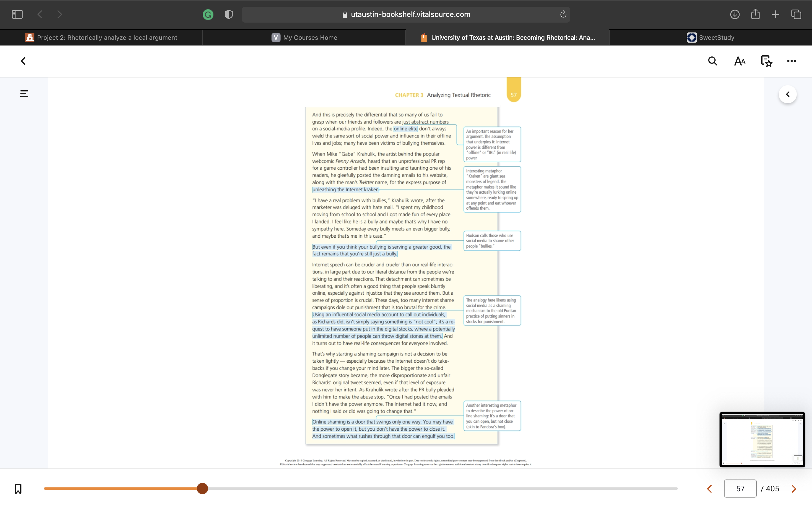Open the notebook highlights star icon
The image size is (812, 508).
click(x=766, y=61)
